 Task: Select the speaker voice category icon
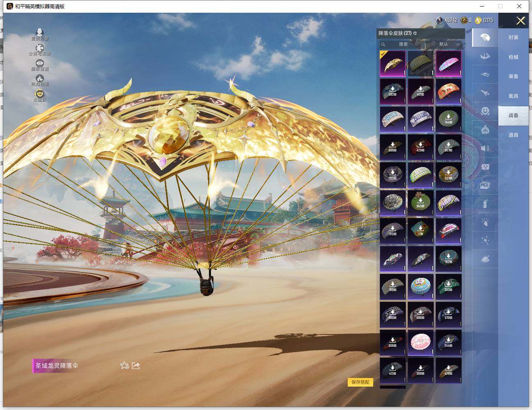tap(485, 148)
